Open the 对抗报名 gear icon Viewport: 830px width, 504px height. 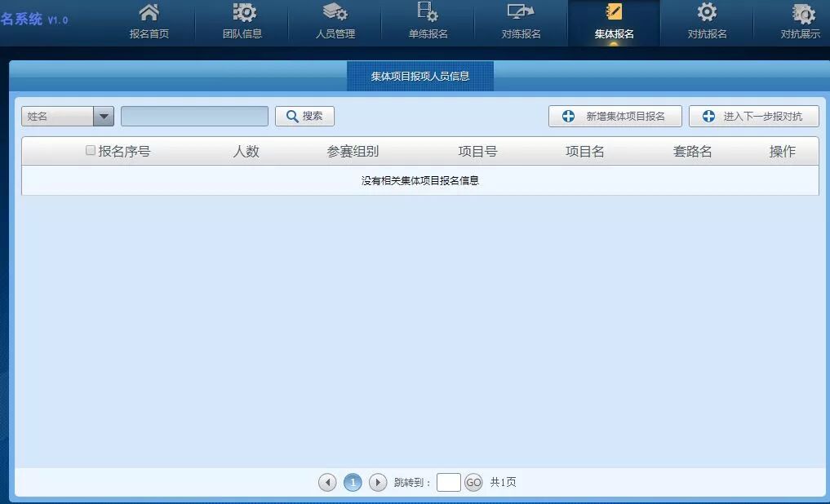pos(707,13)
